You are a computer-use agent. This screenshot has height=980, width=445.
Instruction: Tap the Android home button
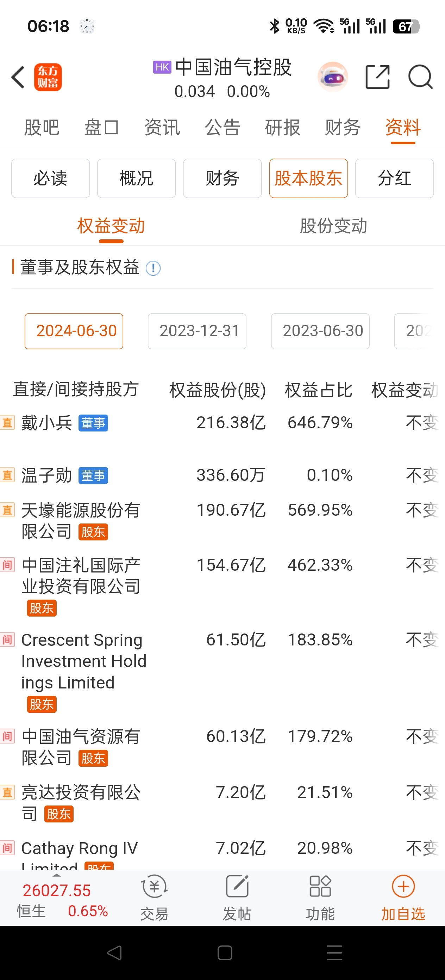click(x=225, y=953)
